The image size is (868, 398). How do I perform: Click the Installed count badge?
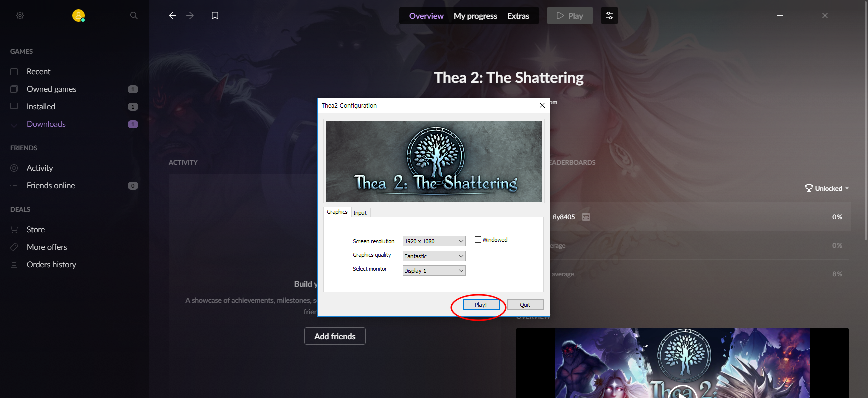click(133, 107)
